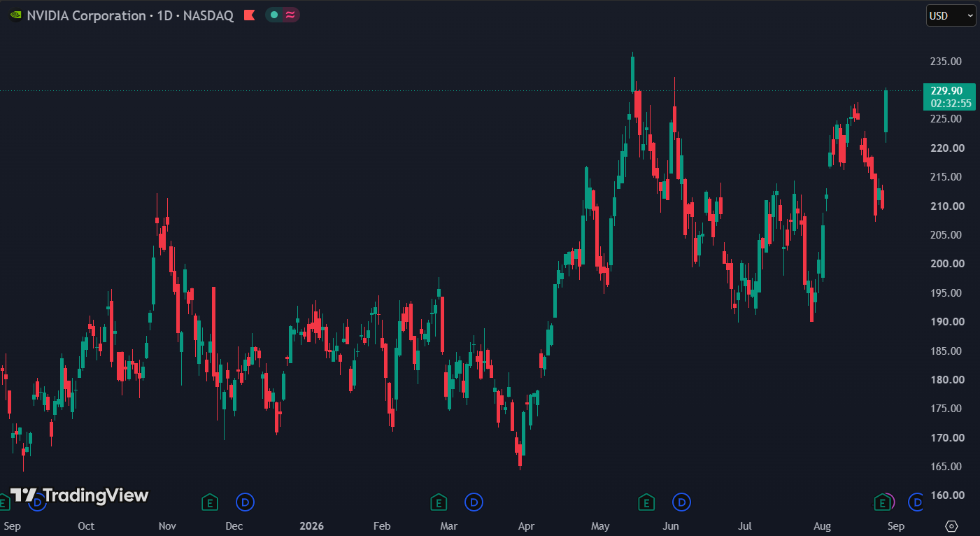Viewport: 980px width, 536px height.
Task: Click the bar countdown 02:32:55
Action: [951, 104]
